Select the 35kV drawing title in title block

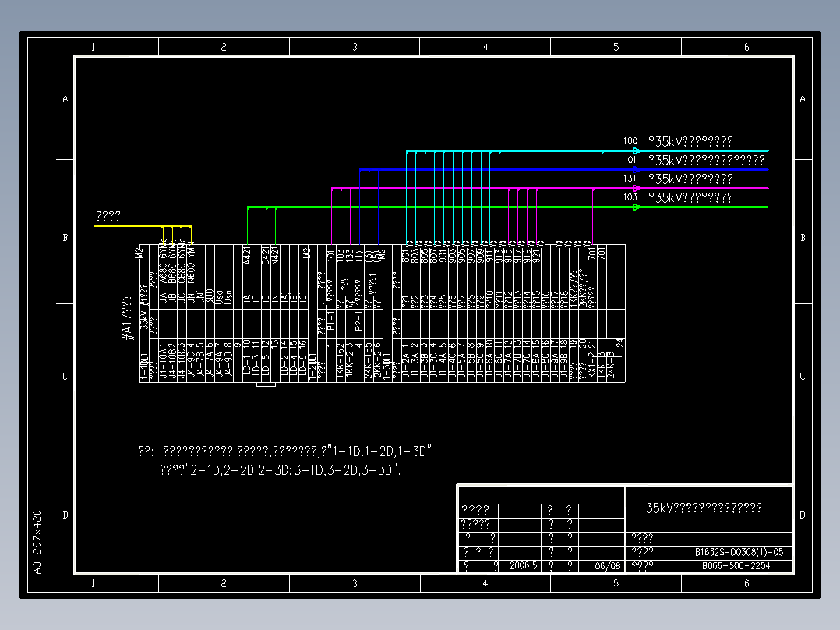pyautogui.click(x=704, y=508)
